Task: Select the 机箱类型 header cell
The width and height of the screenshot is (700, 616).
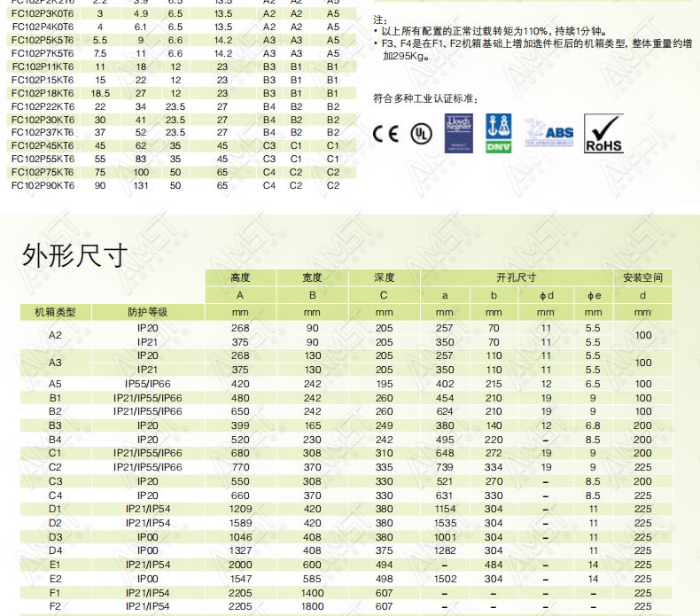Action: [55, 312]
